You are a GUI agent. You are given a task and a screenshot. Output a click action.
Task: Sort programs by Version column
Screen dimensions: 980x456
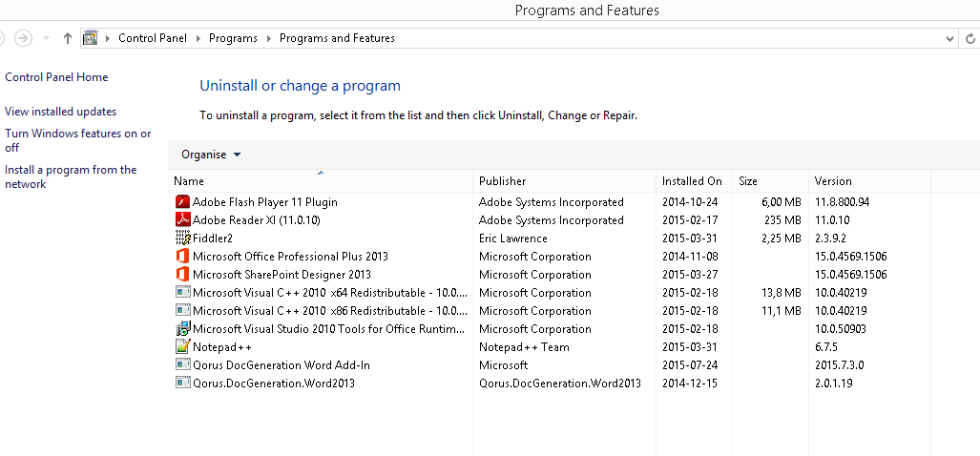(x=869, y=180)
